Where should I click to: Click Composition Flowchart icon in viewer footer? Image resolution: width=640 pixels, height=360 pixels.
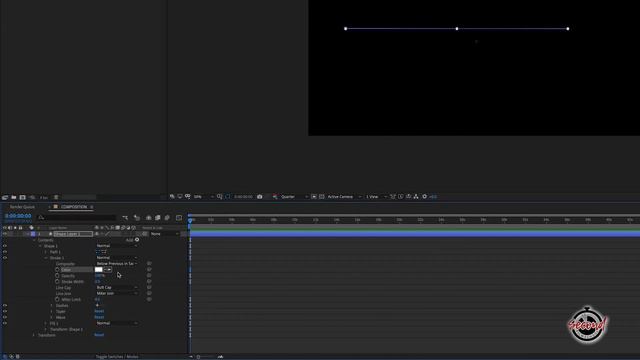[416, 197]
